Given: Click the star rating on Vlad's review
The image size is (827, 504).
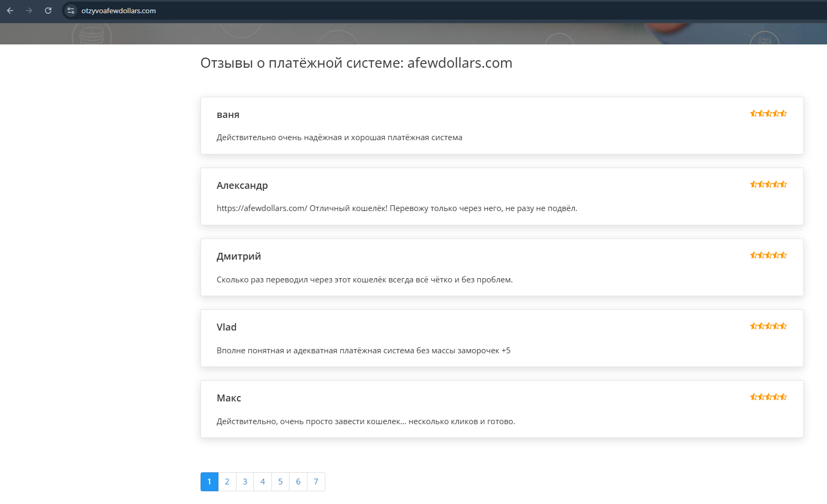Looking at the screenshot, I should [768, 326].
